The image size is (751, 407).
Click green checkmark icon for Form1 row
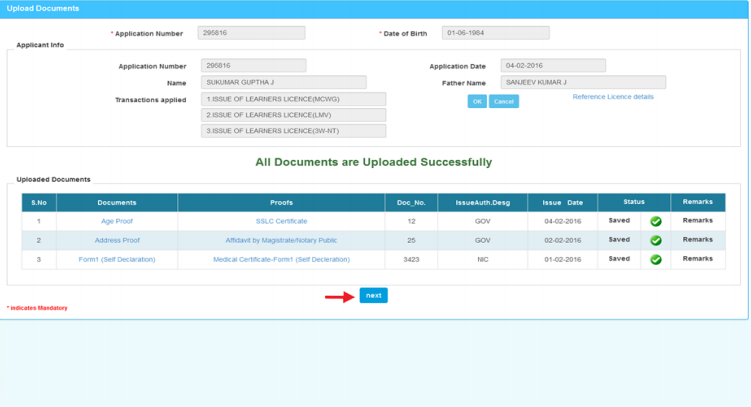[x=656, y=259]
